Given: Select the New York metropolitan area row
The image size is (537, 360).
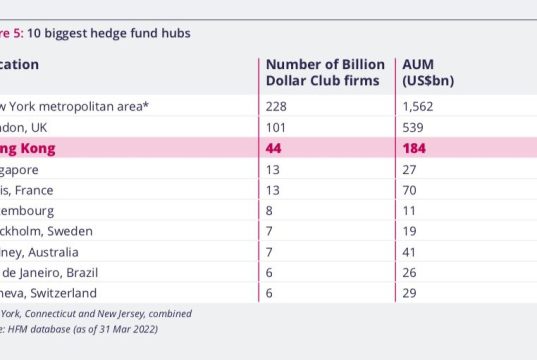Looking at the screenshot, I should 268,106.
